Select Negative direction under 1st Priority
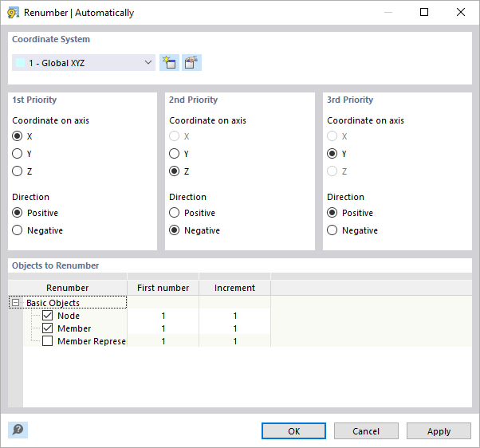Screen dimensions: 480x448 coord(18,230)
